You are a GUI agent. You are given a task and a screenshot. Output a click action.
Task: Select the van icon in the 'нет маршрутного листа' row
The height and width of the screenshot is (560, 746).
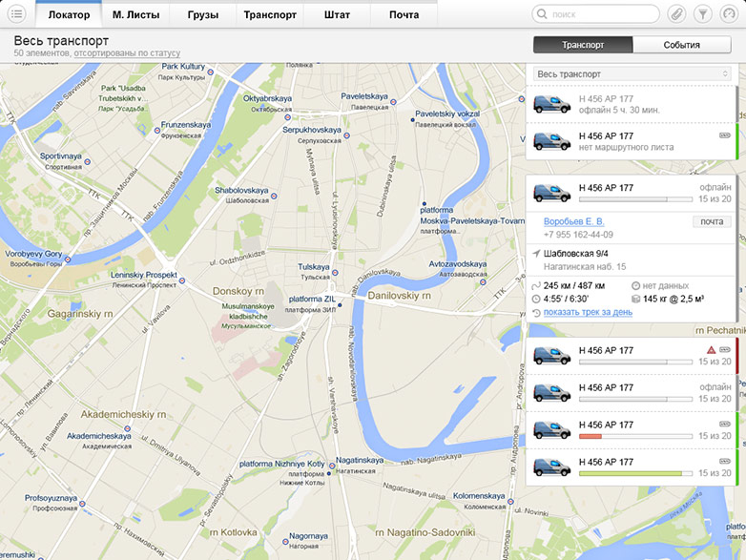552,141
